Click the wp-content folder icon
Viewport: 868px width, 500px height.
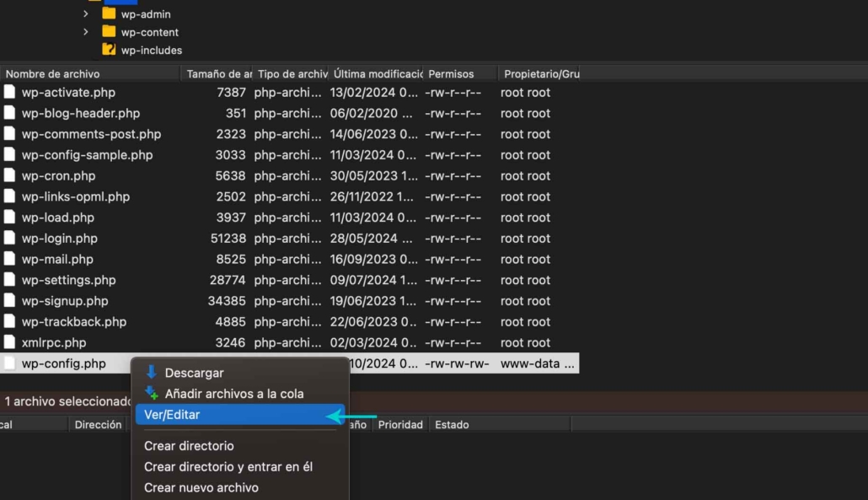(109, 32)
